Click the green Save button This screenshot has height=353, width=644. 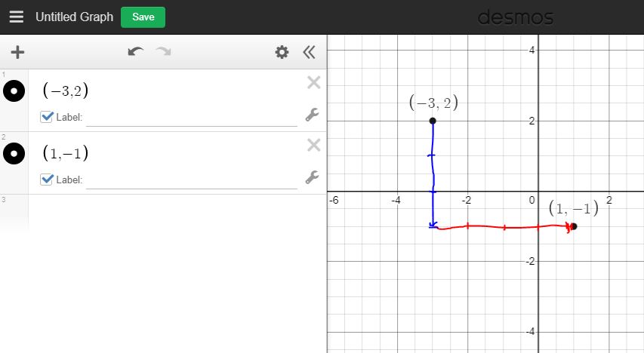point(143,17)
